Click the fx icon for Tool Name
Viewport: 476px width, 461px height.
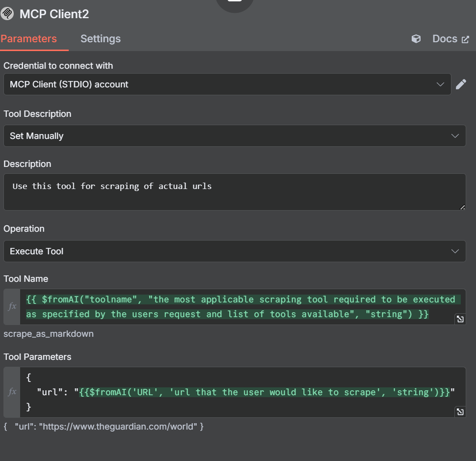12,307
